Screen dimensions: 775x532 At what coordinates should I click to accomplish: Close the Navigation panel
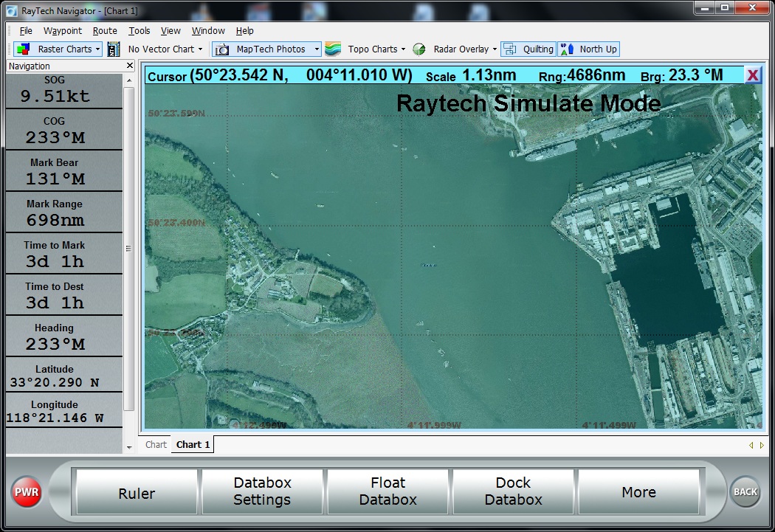pos(129,65)
